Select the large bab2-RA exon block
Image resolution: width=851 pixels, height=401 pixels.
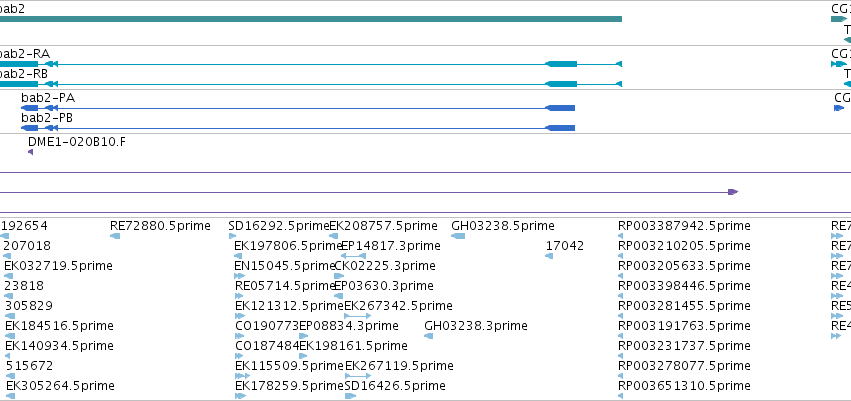pos(561,64)
